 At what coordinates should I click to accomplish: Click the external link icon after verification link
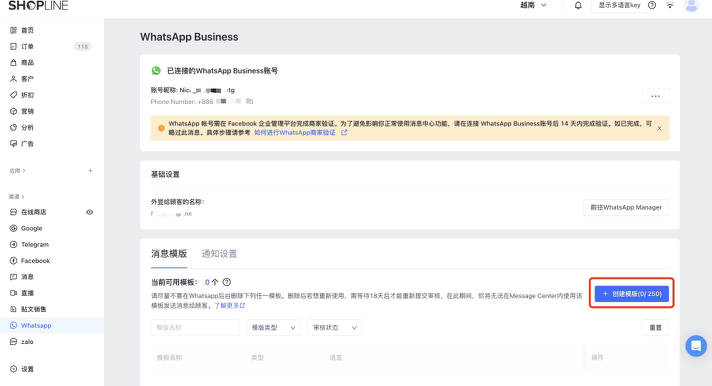tap(344, 133)
